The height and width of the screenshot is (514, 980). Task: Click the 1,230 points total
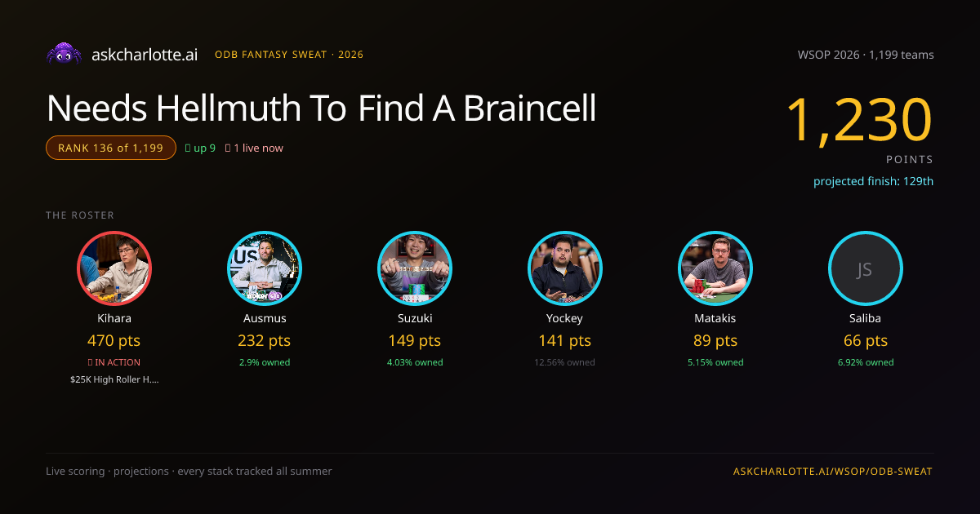(859, 120)
